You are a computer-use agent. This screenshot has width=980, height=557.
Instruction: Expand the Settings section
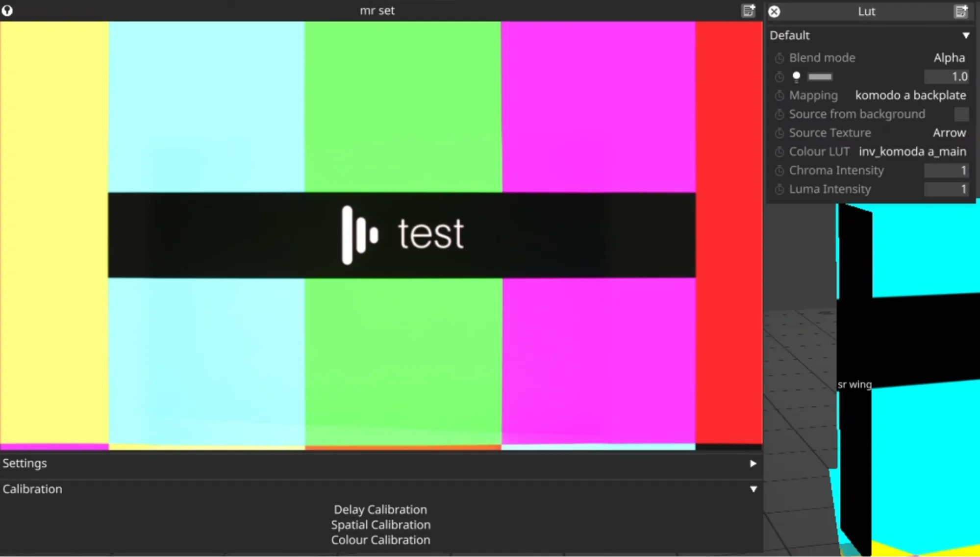[753, 463]
